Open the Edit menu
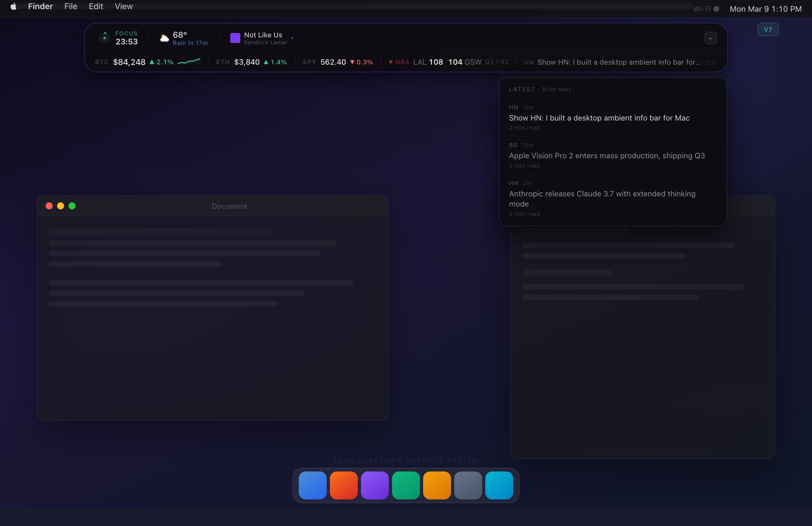 (x=96, y=6)
